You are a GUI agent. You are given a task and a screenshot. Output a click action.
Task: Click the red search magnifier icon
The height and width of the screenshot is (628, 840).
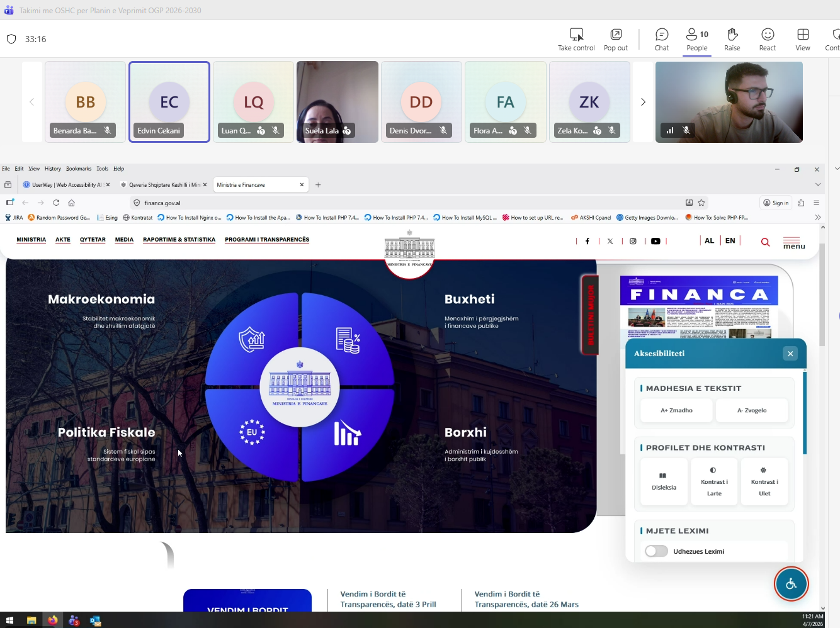765,242
